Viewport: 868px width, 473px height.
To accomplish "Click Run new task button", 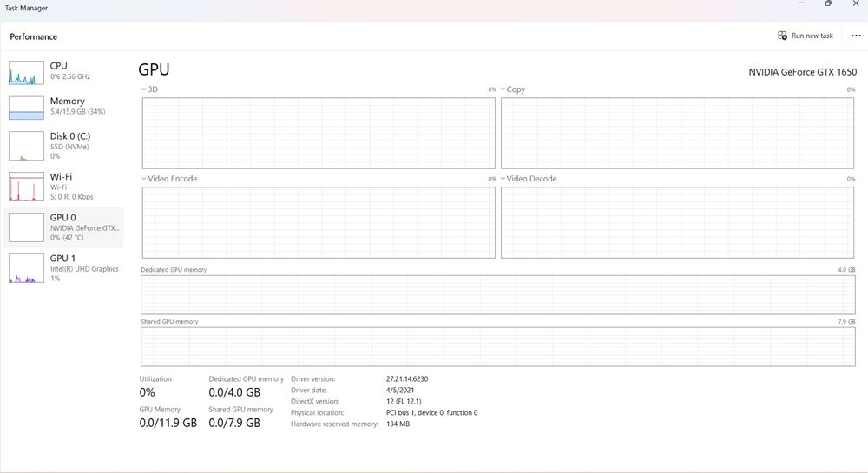I will point(806,36).
